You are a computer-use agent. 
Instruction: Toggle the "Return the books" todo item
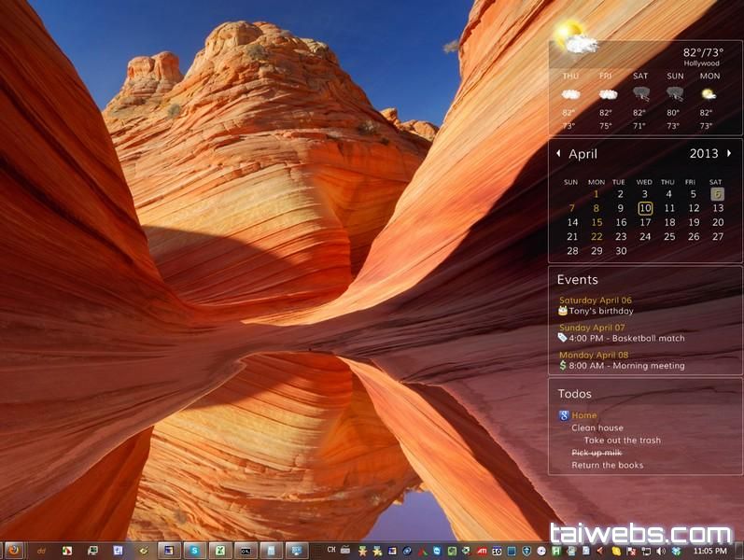point(607,465)
